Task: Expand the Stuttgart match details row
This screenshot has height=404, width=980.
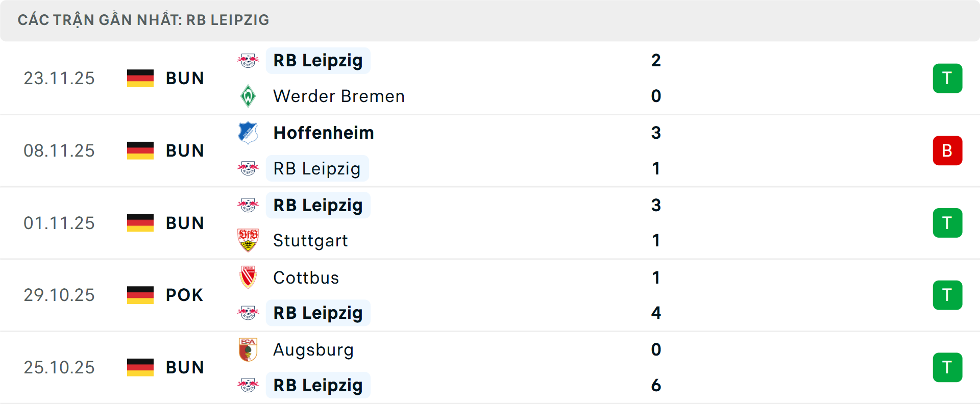Action: coord(490,222)
